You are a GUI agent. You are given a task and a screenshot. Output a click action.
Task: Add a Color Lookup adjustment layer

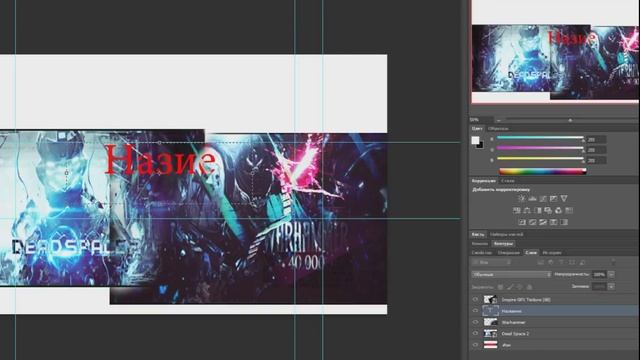(569, 211)
